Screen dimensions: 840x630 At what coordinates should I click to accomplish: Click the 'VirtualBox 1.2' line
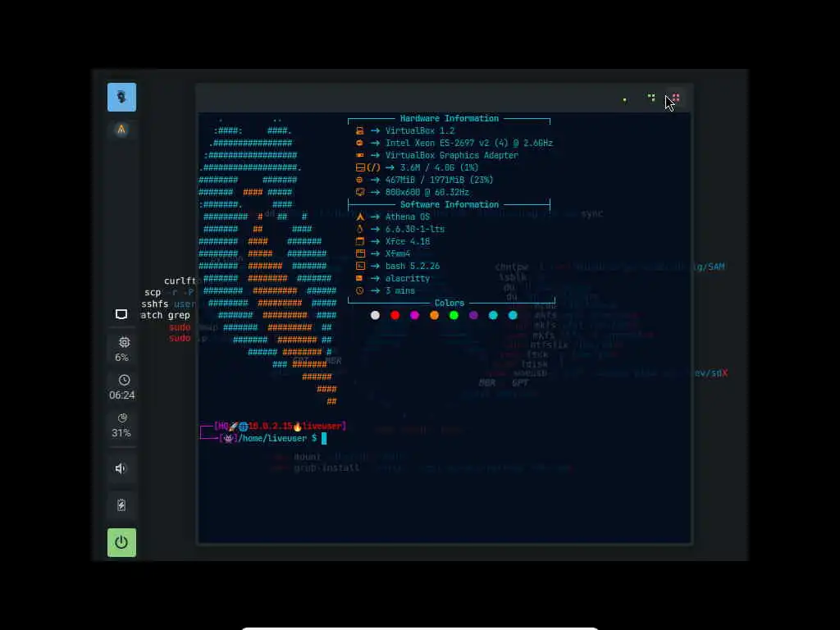click(x=420, y=130)
